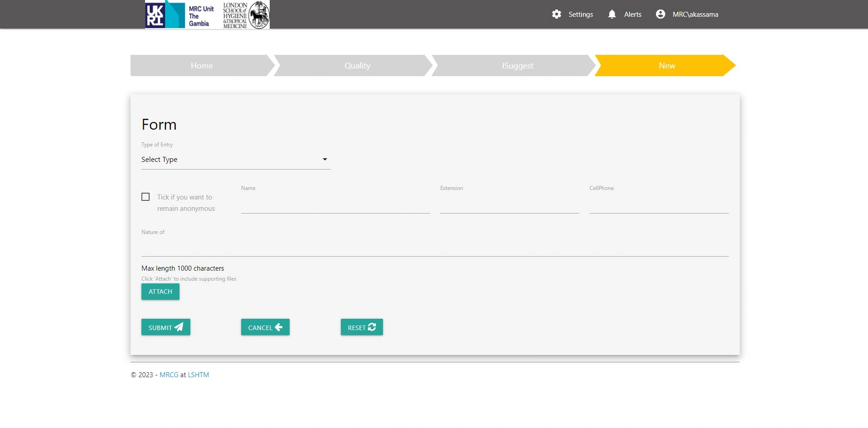
Task: Switch to the ISuggest tab
Action: point(517,65)
